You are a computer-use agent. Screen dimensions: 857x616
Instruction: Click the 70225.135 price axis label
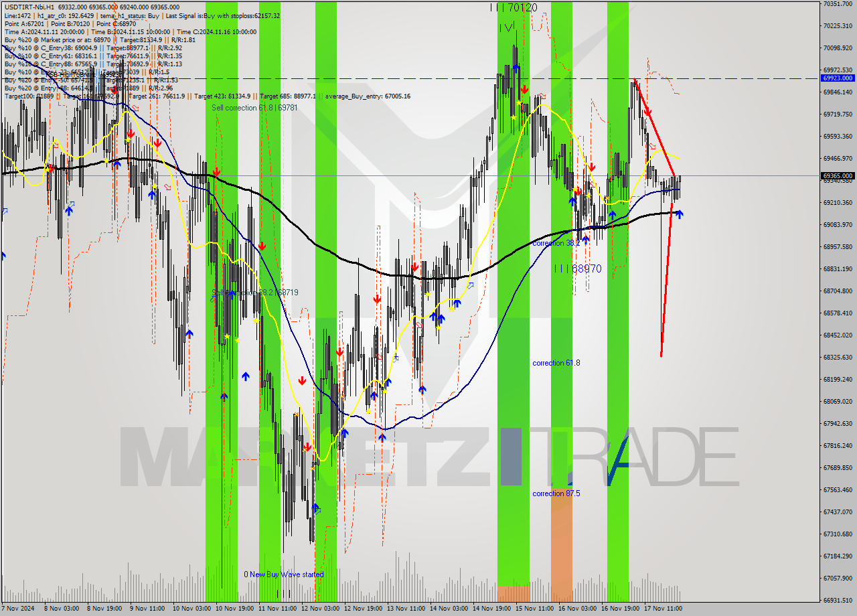pos(838,26)
